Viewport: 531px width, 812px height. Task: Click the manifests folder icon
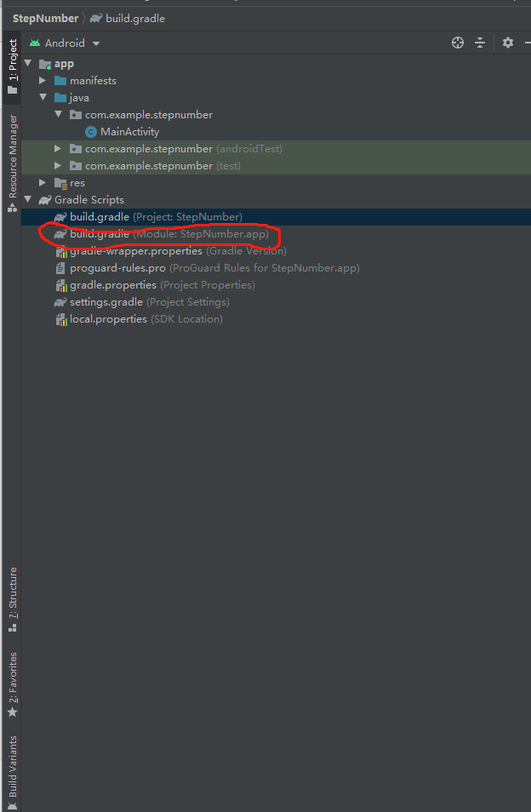click(x=60, y=80)
